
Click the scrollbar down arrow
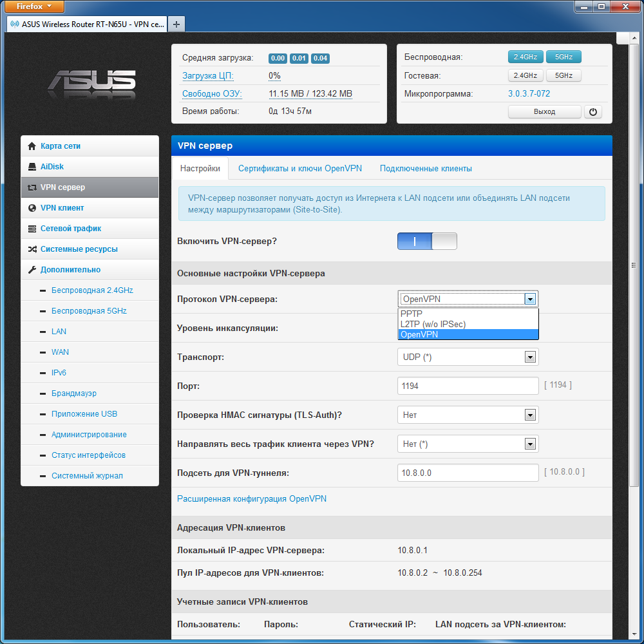(x=634, y=634)
